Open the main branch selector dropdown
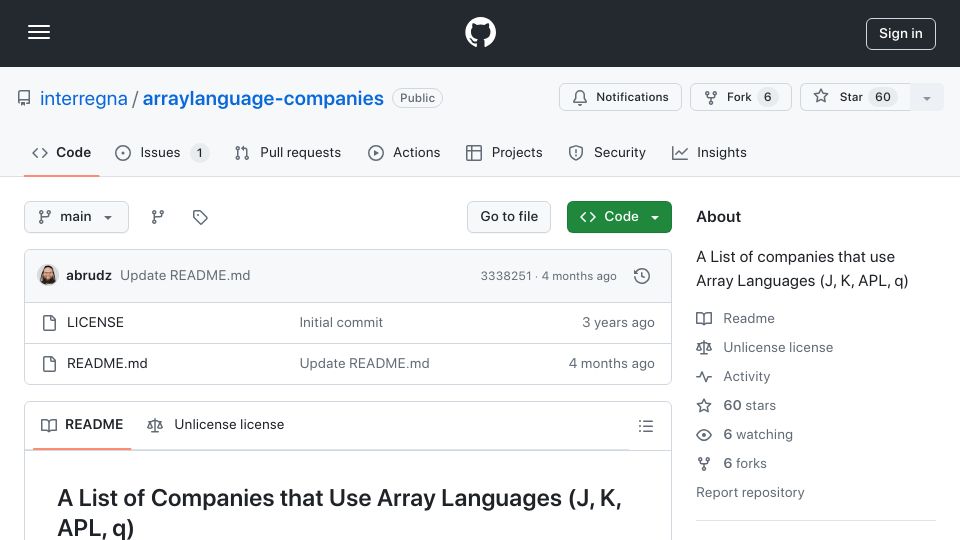The width and height of the screenshot is (960, 540). point(77,217)
